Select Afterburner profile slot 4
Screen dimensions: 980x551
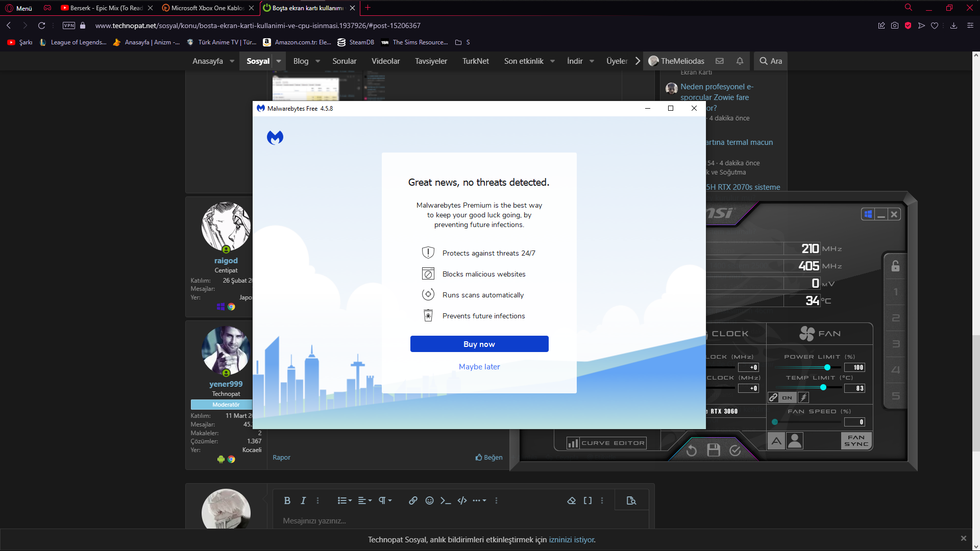(x=895, y=370)
